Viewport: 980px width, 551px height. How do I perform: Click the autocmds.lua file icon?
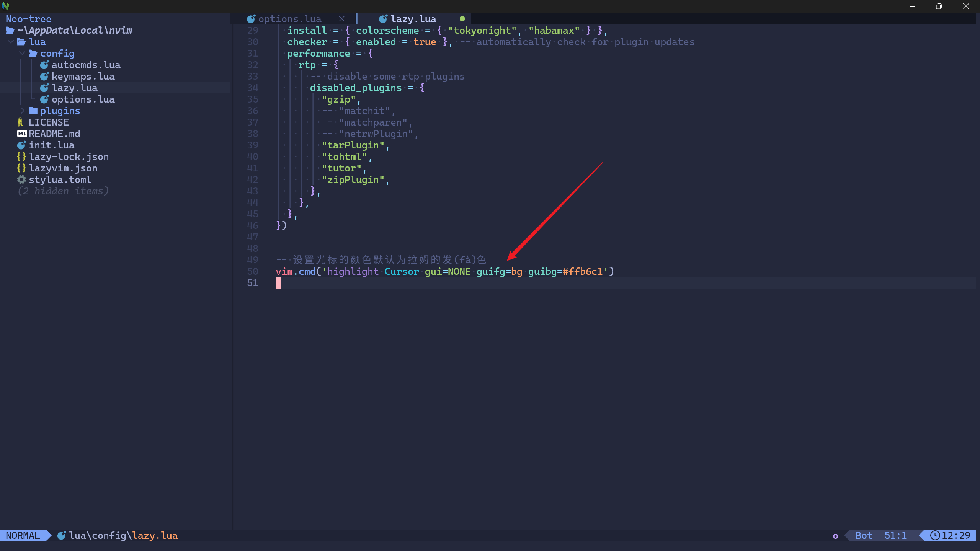(44, 64)
